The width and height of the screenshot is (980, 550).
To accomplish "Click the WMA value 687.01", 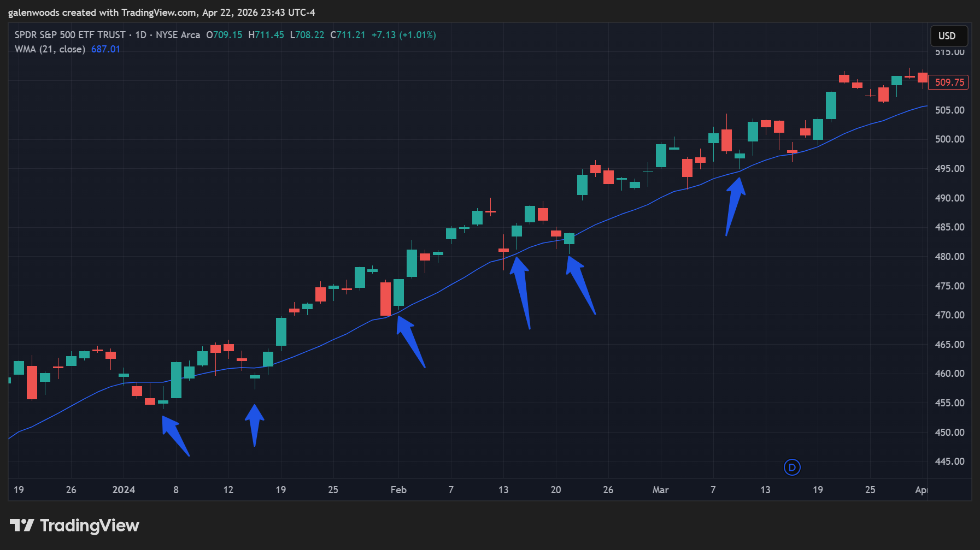I will coord(105,49).
